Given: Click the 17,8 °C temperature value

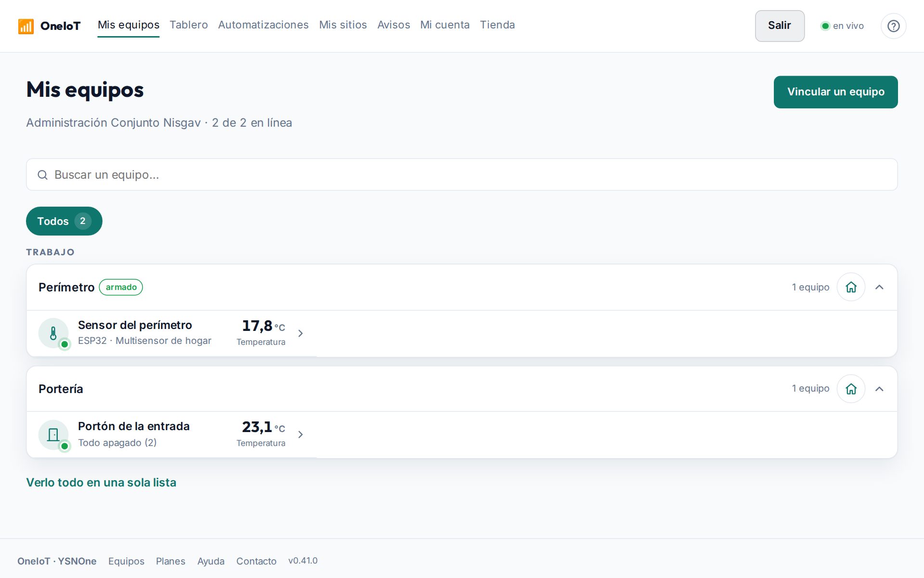Looking at the screenshot, I should tap(263, 326).
